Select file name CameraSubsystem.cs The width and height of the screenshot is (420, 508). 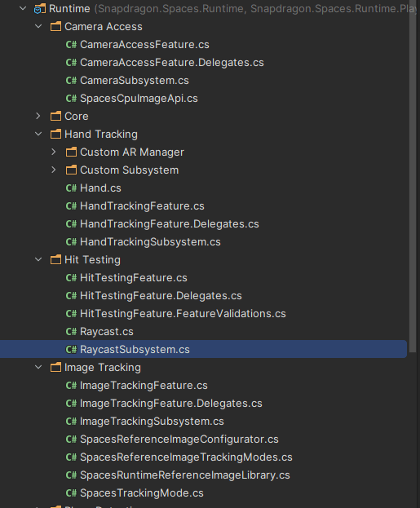tap(135, 81)
